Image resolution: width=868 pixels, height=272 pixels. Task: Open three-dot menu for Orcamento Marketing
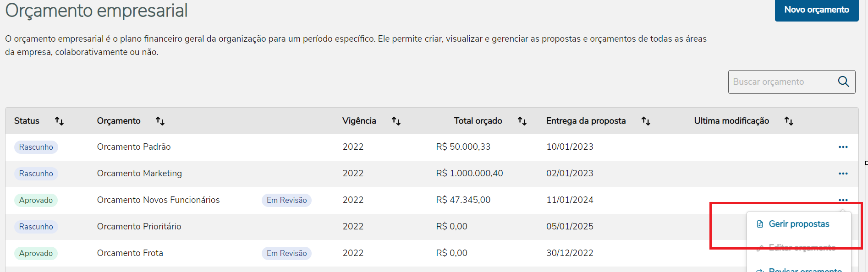(843, 174)
